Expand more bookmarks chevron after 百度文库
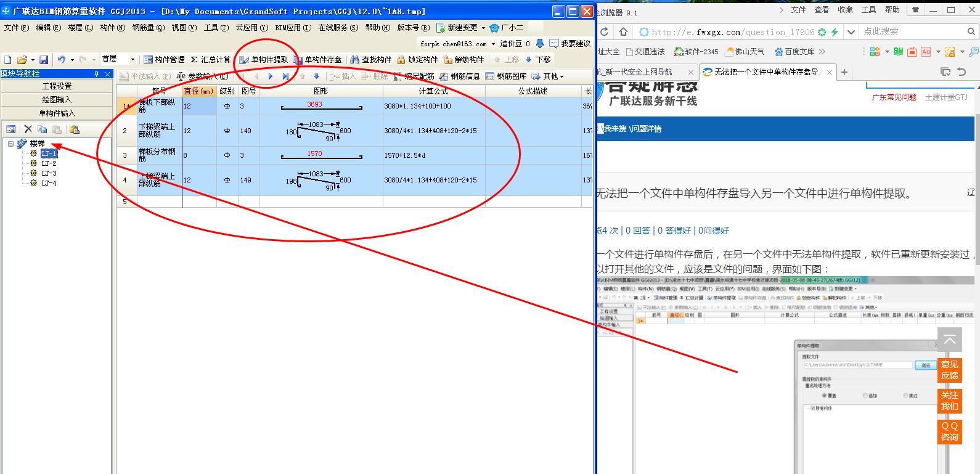Screen dimensions: 980x474 822,52
